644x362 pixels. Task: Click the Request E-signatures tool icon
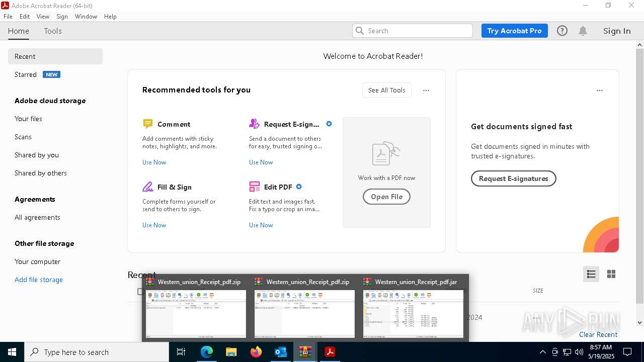[x=254, y=124]
